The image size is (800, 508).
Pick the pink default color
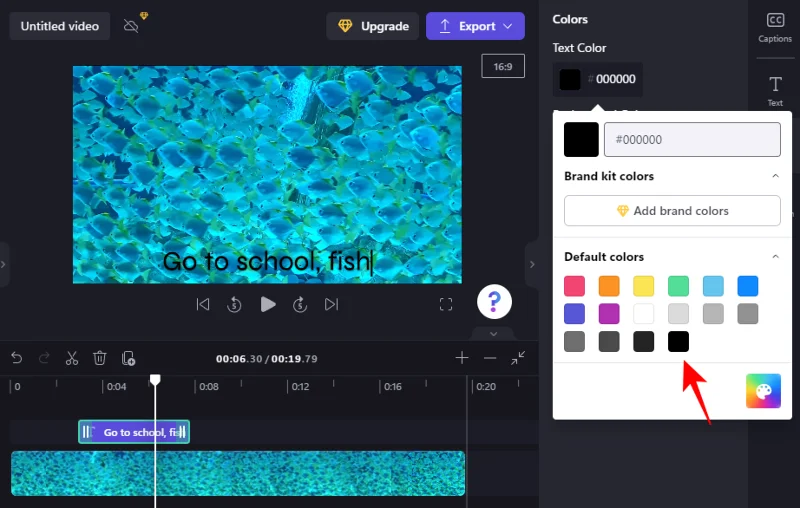point(574,286)
